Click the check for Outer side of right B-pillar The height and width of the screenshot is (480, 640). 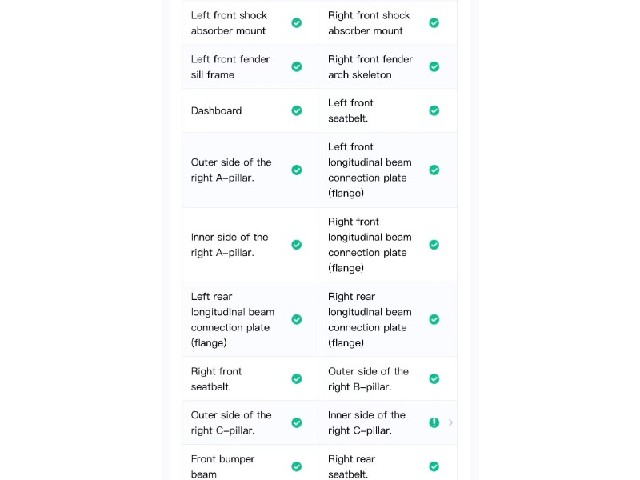[434, 379]
